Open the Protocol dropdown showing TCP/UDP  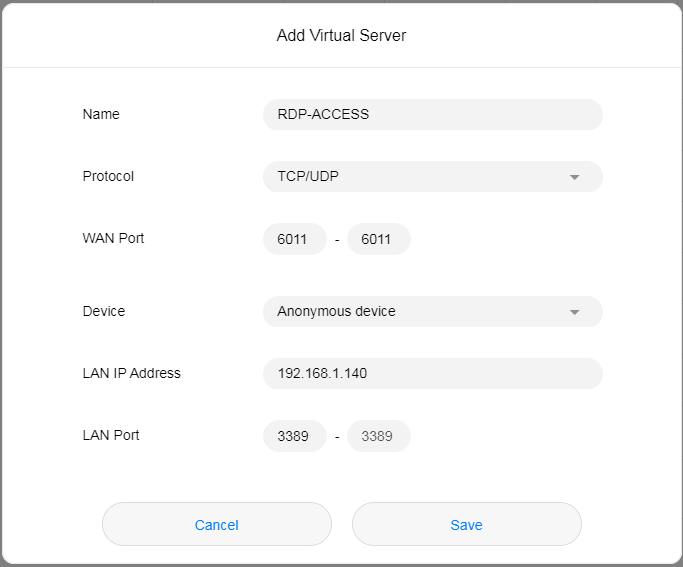[x=420, y=176]
